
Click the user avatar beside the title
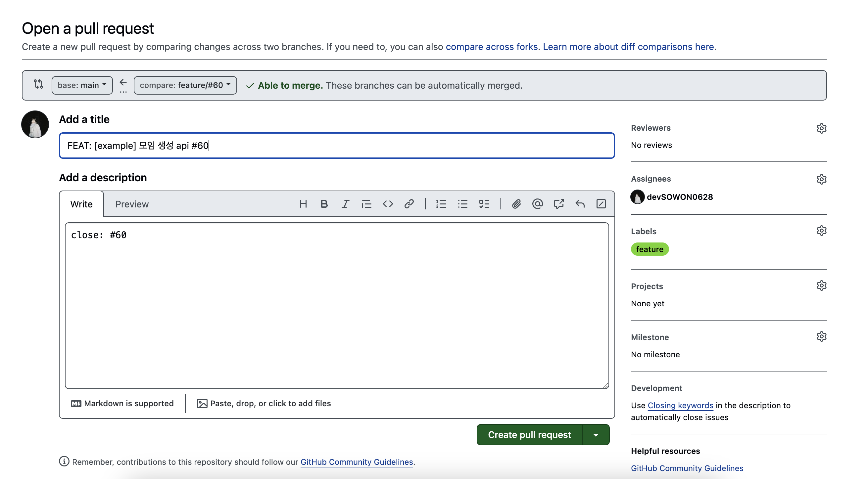[35, 124]
